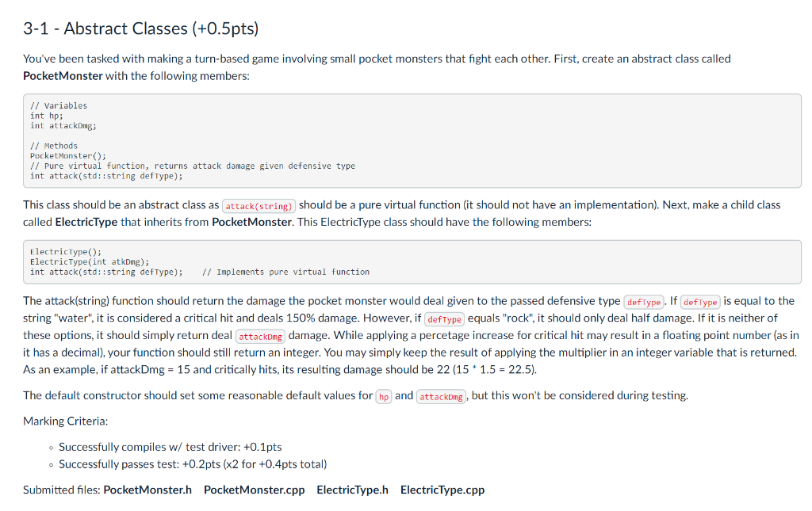
Task: Click the 3-1 Abstract Classes heading
Action: [x=141, y=29]
